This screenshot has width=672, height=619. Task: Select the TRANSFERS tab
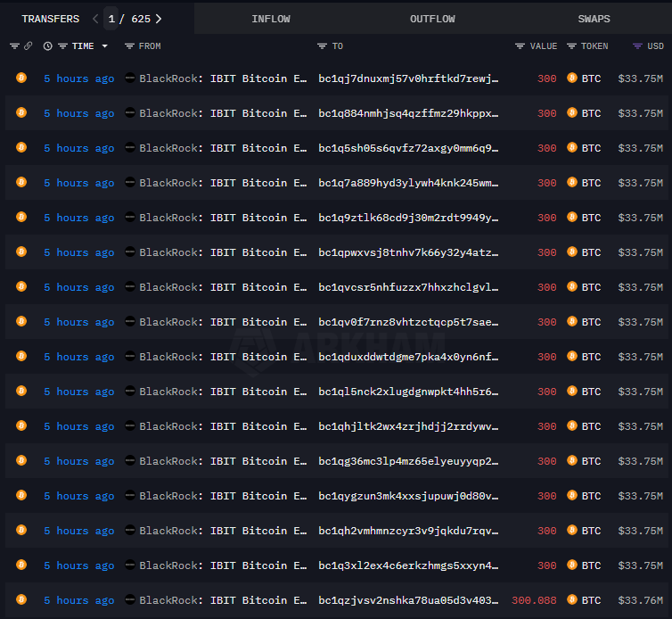pyautogui.click(x=51, y=19)
